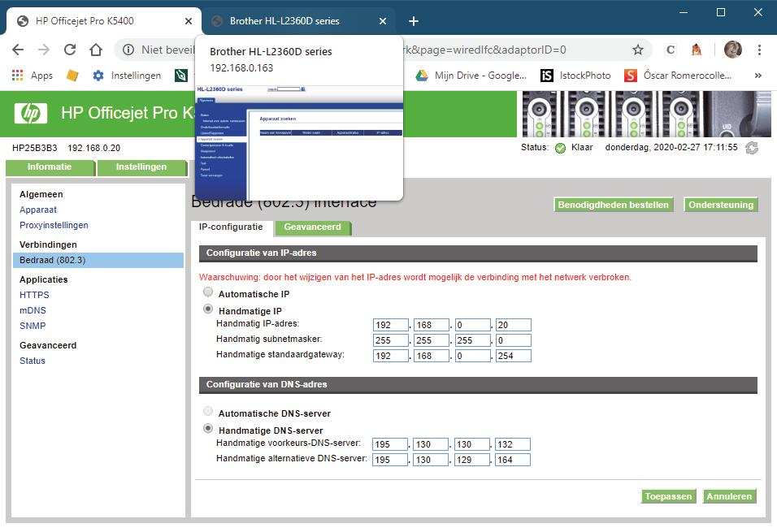Apply changes with Toepassen button
Screen dimensions: 777x532
(x=668, y=496)
